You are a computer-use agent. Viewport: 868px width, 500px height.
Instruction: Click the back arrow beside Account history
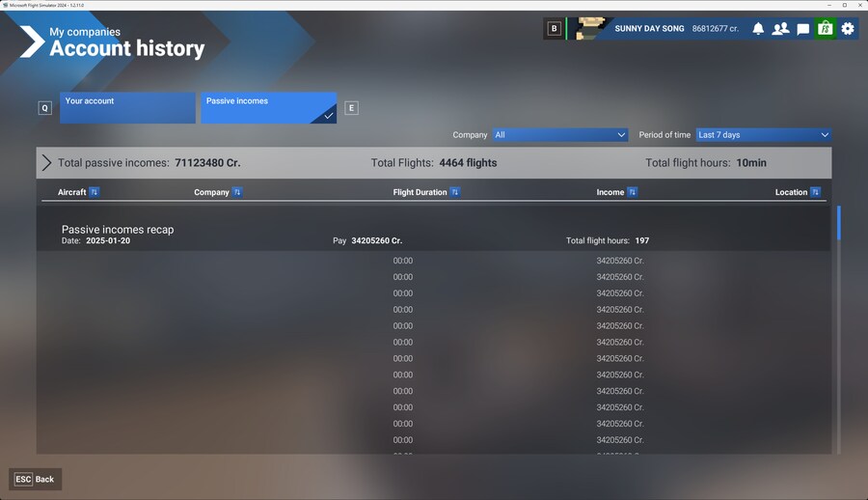[x=32, y=42]
